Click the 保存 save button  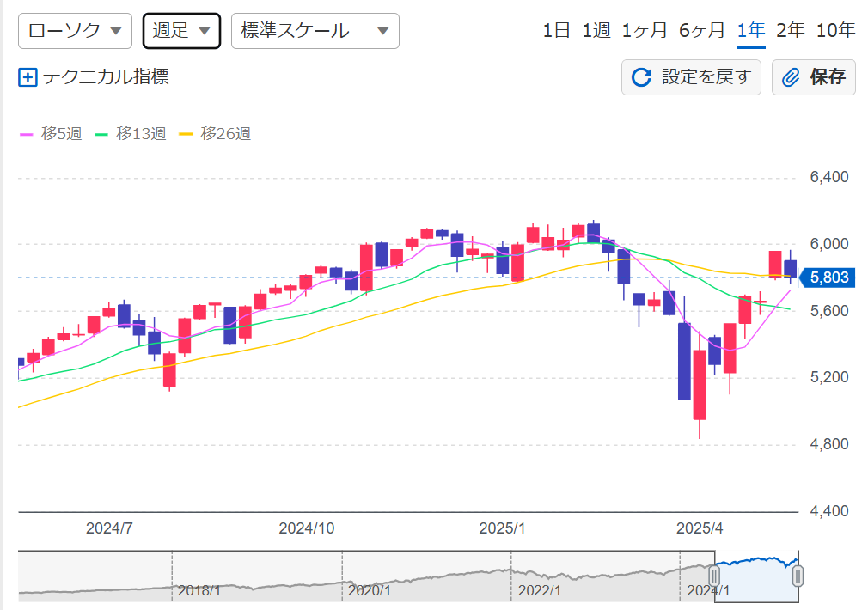tap(813, 77)
